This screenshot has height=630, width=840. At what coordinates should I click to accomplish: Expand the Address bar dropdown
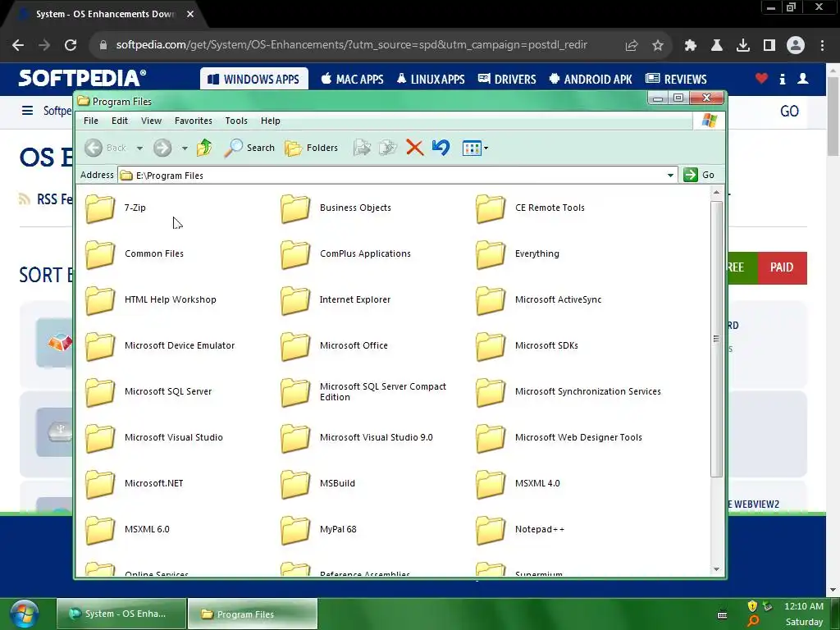(x=670, y=176)
